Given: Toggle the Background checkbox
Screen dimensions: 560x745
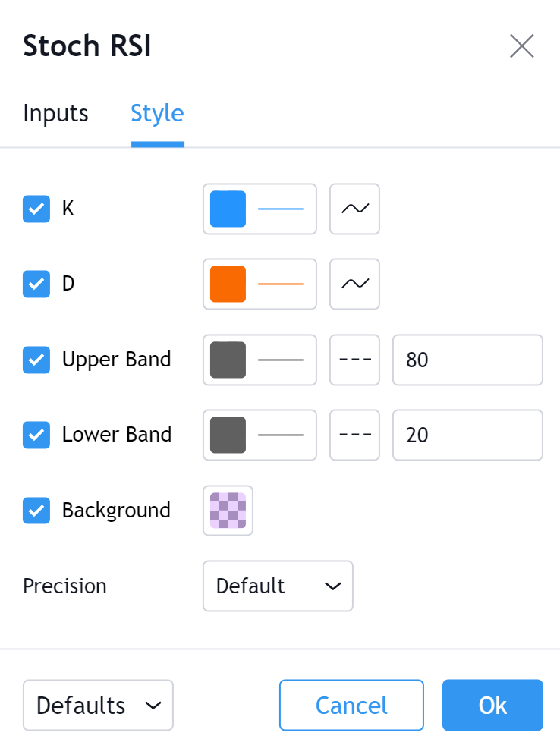Looking at the screenshot, I should [36, 511].
